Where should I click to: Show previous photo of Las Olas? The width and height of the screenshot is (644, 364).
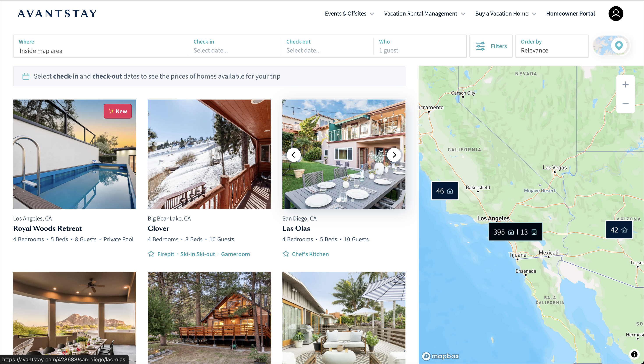coord(293,155)
